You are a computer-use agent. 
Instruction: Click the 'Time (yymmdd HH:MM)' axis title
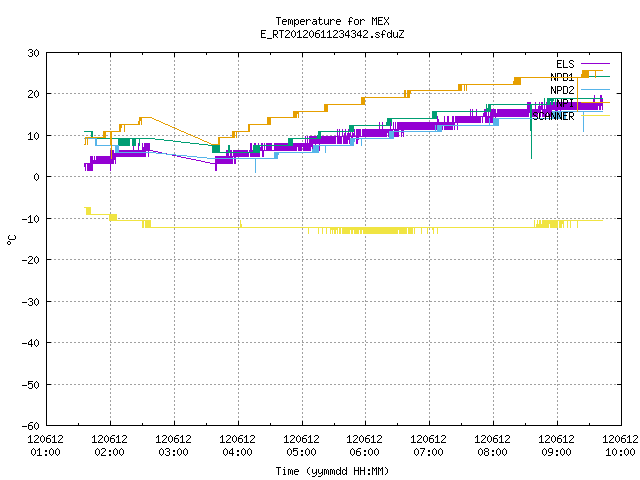[332, 471]
